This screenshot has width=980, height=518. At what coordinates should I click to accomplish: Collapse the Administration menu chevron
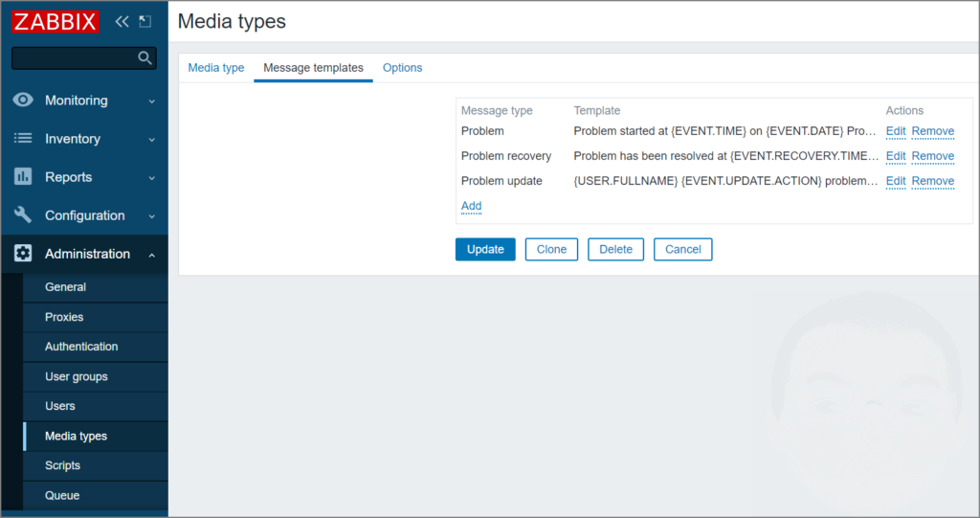[152, 255]
